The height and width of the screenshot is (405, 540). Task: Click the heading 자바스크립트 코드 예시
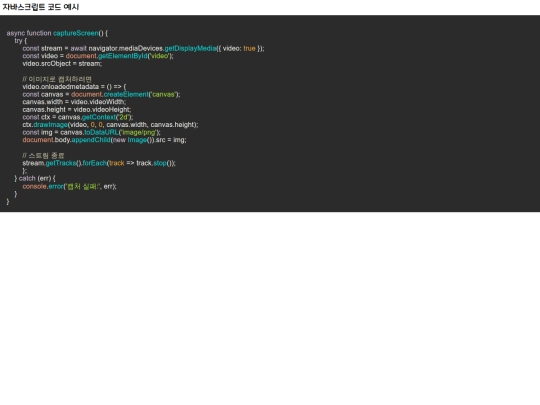click(41, 7)
